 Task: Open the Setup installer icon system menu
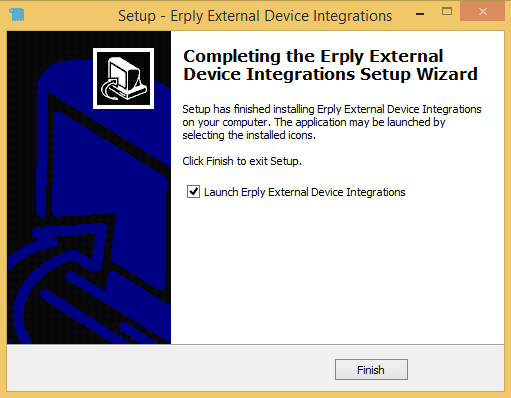(x=17, y=15)
